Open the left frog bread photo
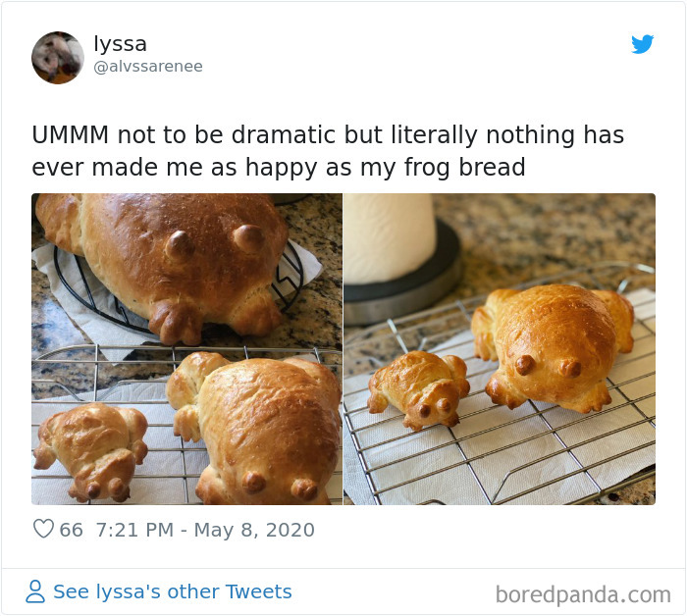687x616 pixels. tap(186, 349)
